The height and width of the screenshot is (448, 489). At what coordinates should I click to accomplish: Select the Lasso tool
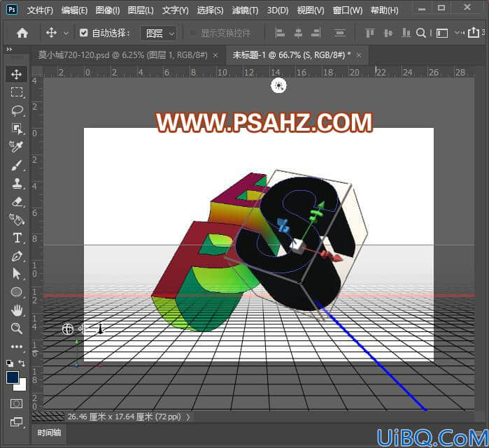pos(17,110)
